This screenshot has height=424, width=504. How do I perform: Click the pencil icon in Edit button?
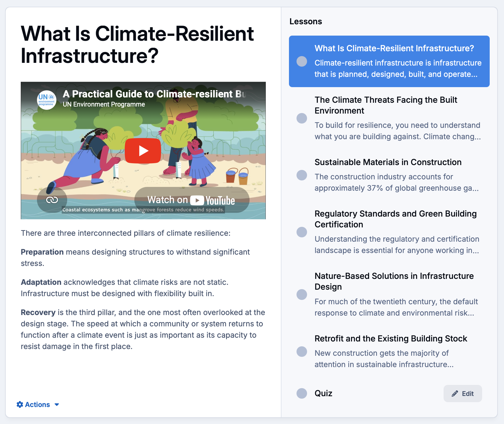click(x=455, y=394)
